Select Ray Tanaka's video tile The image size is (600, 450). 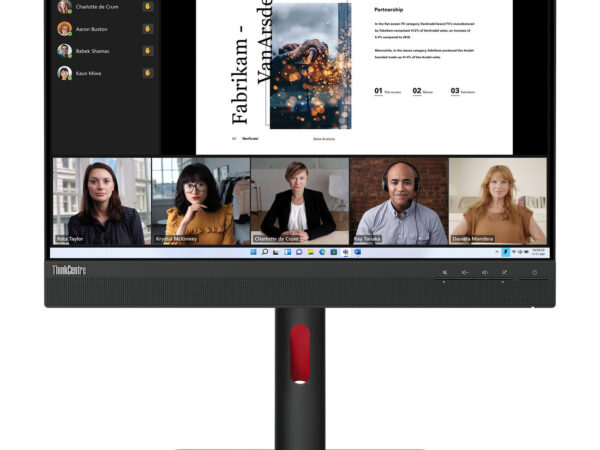pyautogui.click(x=398, y=200)
